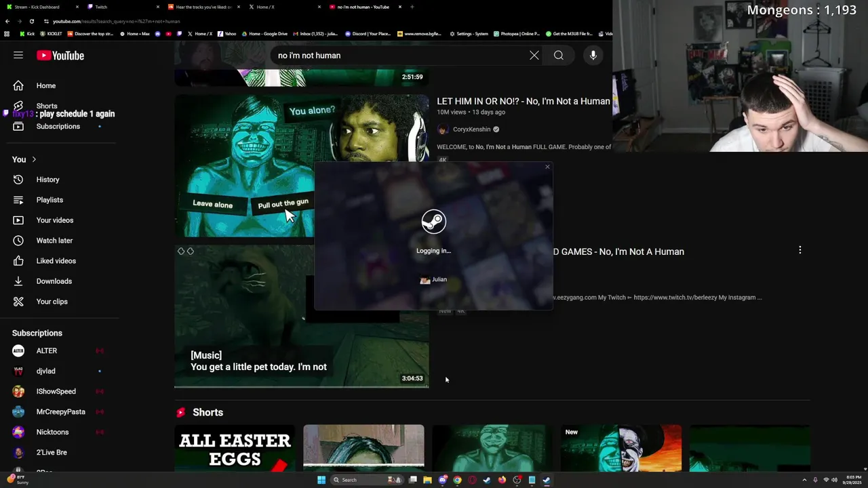
Task: Open the YouTube hamburger guide menu
Action: pyautogui.click(x=18, y=56)
